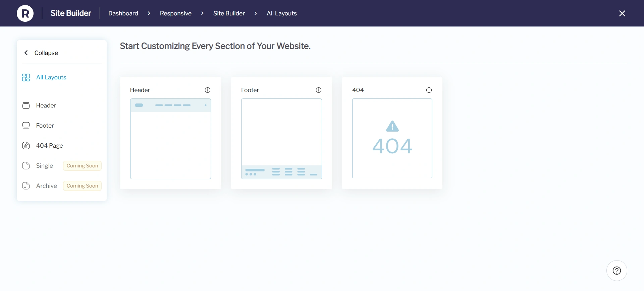Image resolution: width=644 pixels, height=291 pixels.
Task: Open the Dashboard breadcrumb link
Action: click(123, 13)
